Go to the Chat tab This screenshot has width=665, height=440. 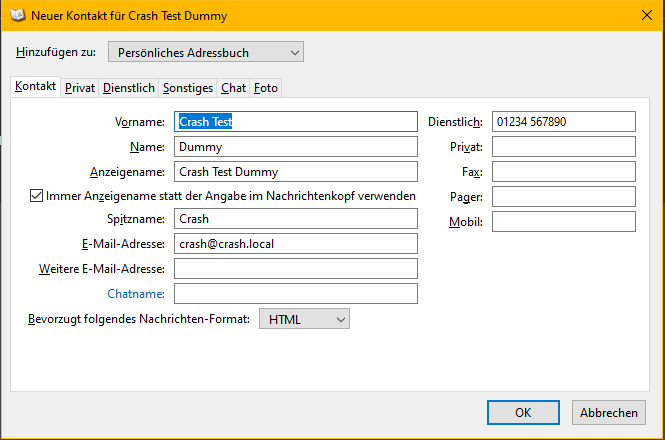click(234, 88)
